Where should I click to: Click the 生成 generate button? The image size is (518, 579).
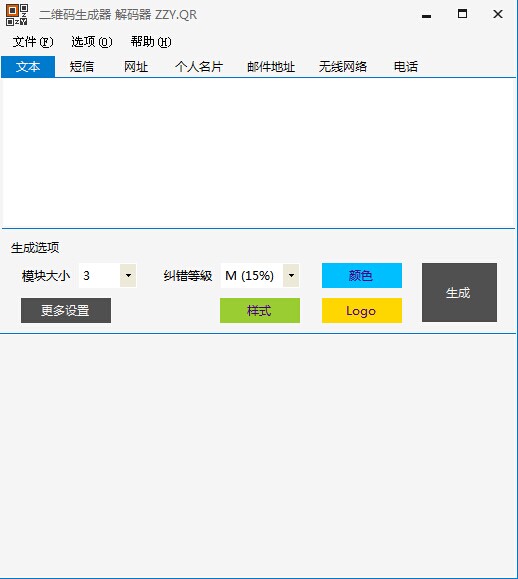coord(459,292)
